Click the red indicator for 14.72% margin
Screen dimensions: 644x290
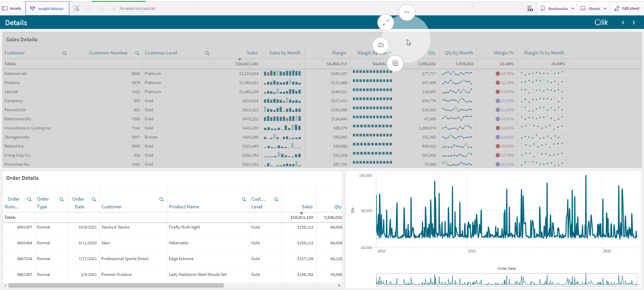click(x=498, y=74)
